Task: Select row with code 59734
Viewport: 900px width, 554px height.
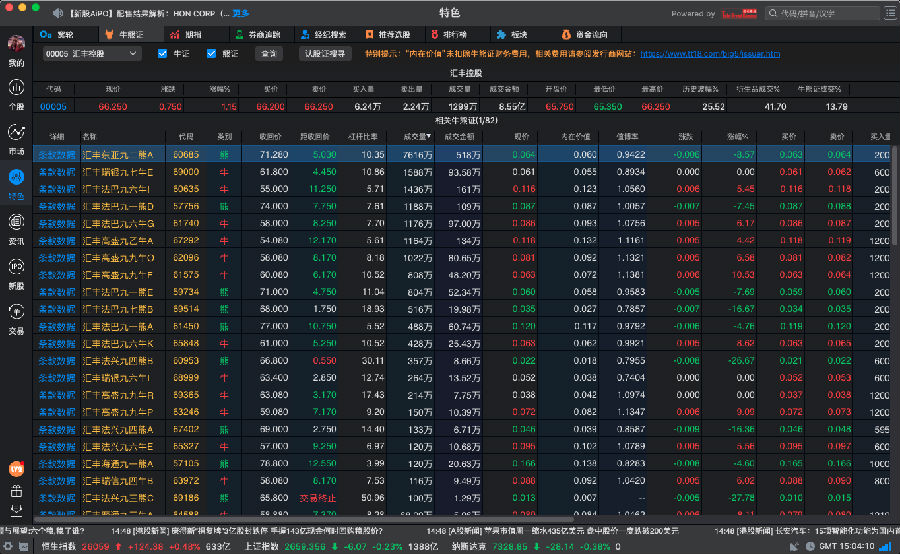Action: [463, 292]
